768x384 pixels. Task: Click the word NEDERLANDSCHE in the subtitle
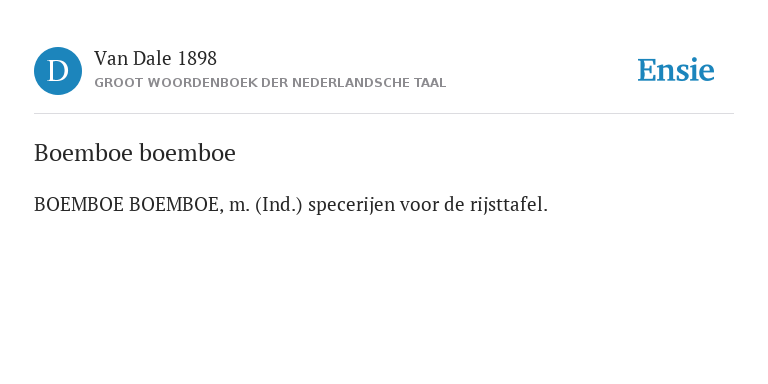(351, 83)
